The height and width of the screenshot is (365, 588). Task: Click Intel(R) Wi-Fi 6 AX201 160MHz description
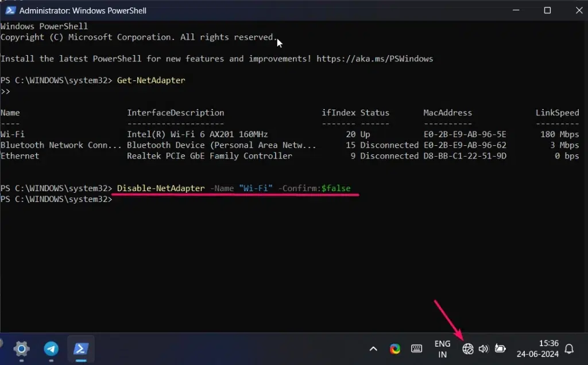pyautogui.click(x=198, y=134)
